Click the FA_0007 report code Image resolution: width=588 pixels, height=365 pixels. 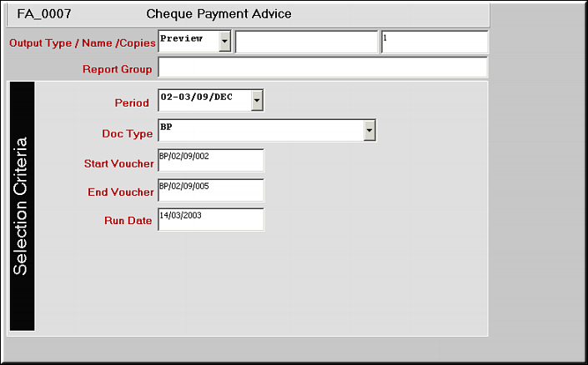(42, 14)
